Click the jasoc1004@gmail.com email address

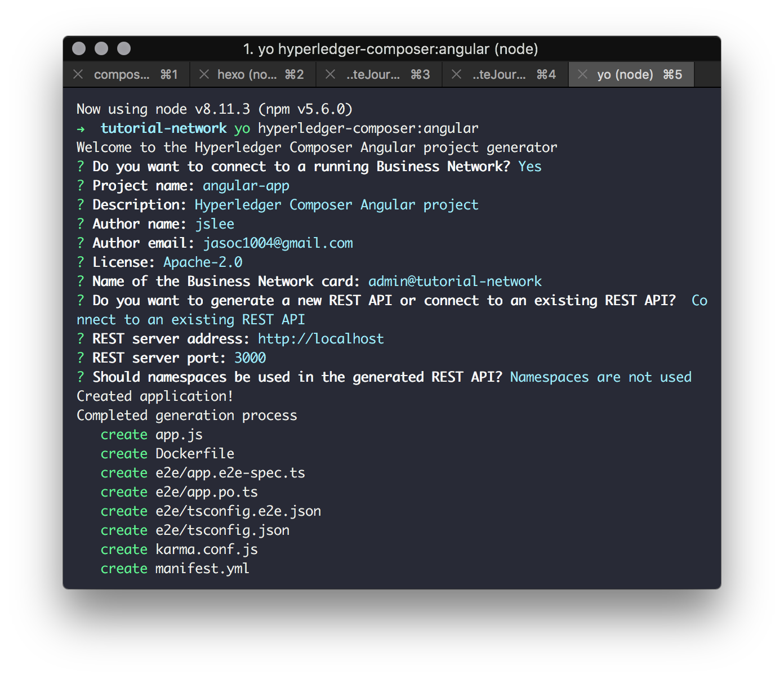tap(277, 243)
